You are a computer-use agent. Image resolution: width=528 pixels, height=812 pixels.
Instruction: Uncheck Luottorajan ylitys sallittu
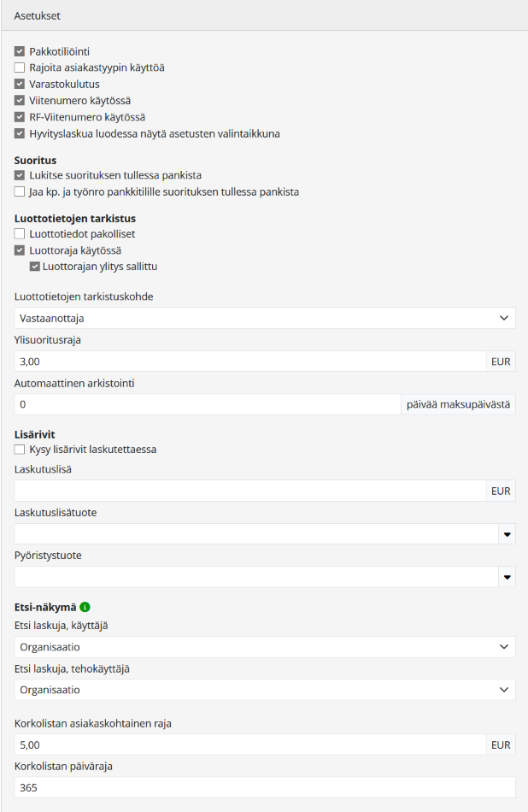tap(35, 267)
